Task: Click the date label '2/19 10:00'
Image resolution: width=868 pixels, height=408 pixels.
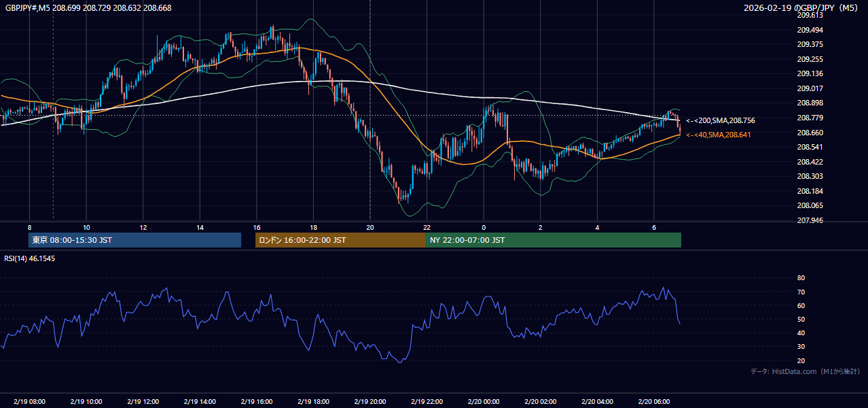Action: (x=86, y=402)
